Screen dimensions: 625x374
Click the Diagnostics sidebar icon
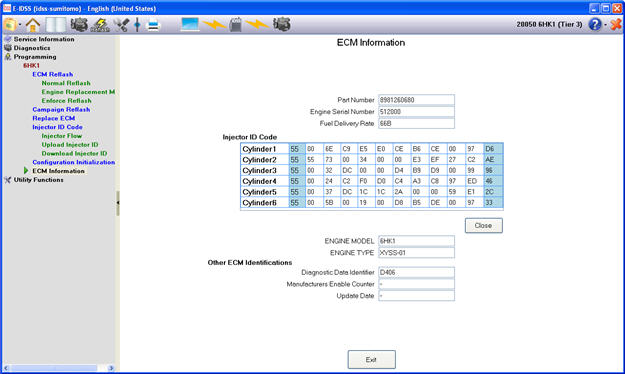[x=8, y=48]
